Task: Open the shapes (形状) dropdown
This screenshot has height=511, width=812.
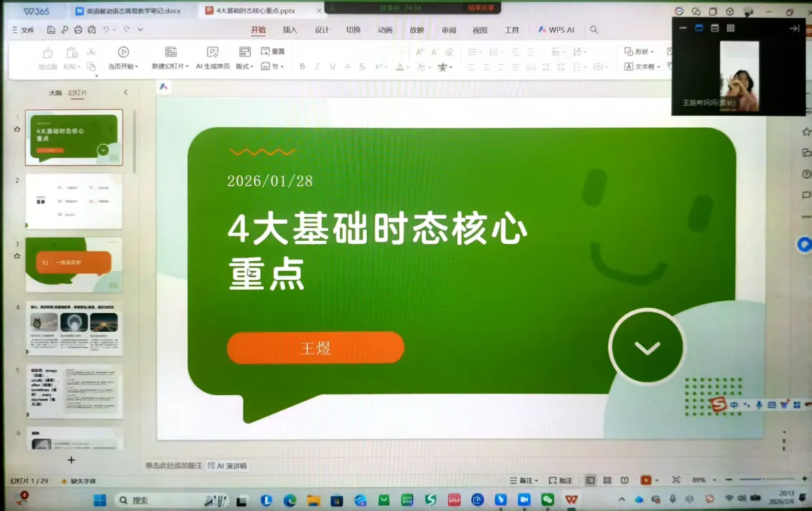Action: click(x=639, y=51)
